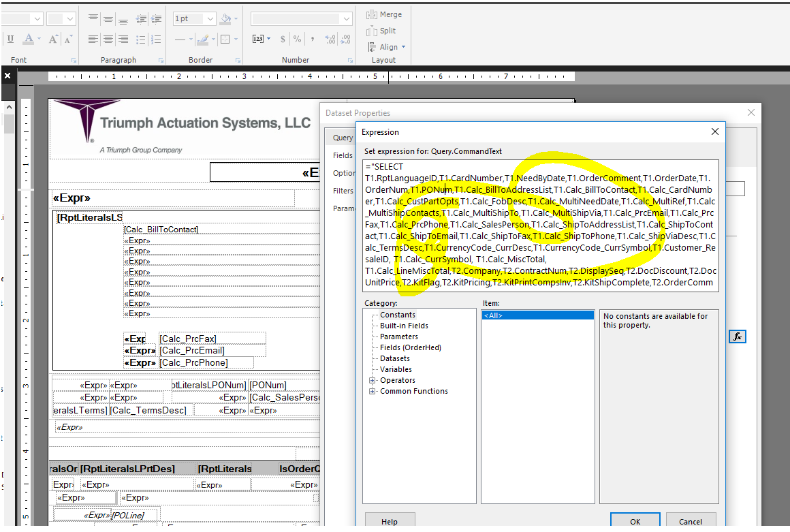Image resolution: width=790 pixels, height=532 pixels.
Task: Open Paragraph group dialog launcher
Action: [x=161, y=61]
